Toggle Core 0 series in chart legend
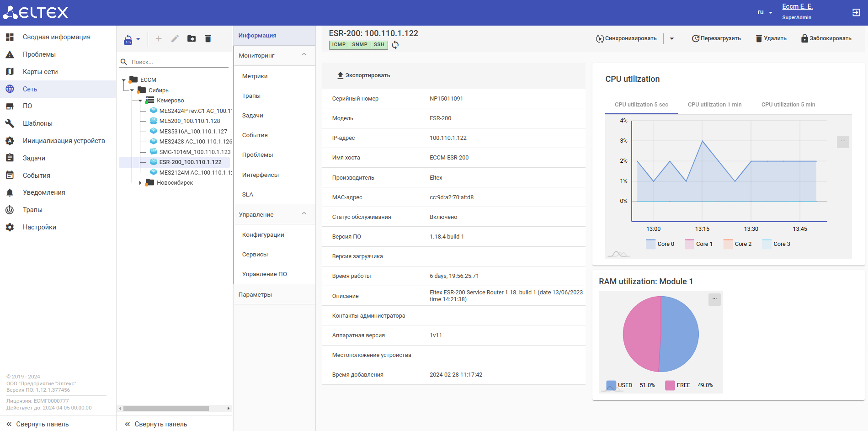Image resolution: width=868 pixels, height=431 pixels. pyautogui.click(x=660, y=244)
